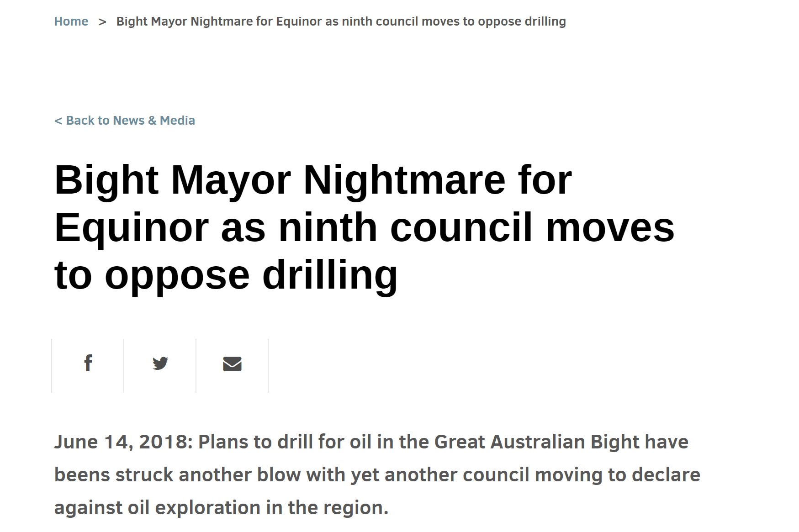This screenshot has height=532, width=799.
Task: Click 'beens struck another blow' paragraph line
Action: pos(377,475)
